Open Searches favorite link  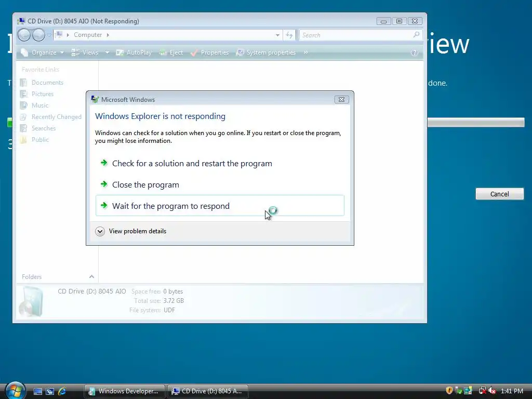37,128
